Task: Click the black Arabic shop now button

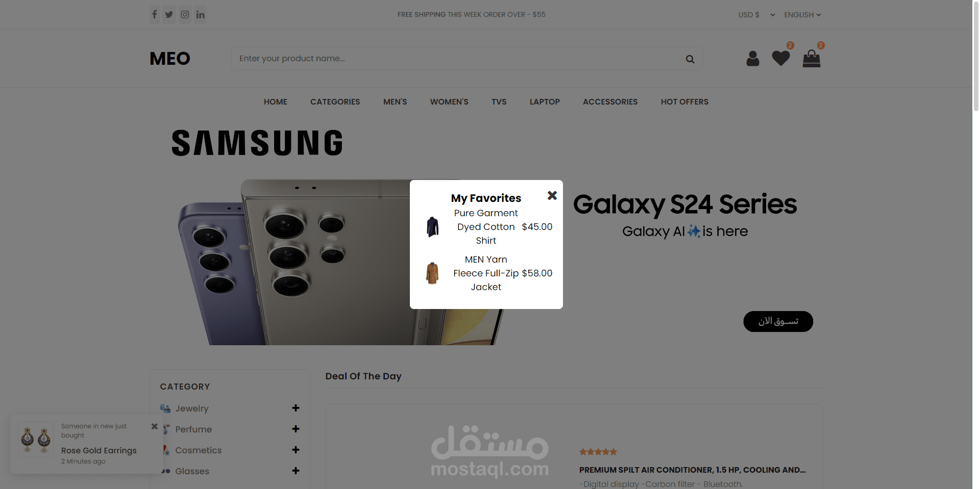Action: [x=778, y=321]
